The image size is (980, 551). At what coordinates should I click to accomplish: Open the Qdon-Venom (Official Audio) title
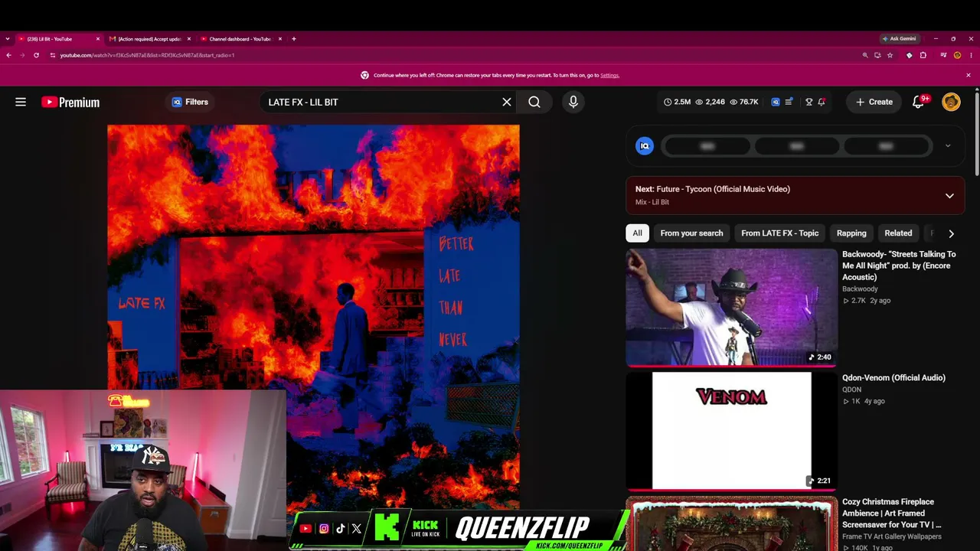coord(893,377)
